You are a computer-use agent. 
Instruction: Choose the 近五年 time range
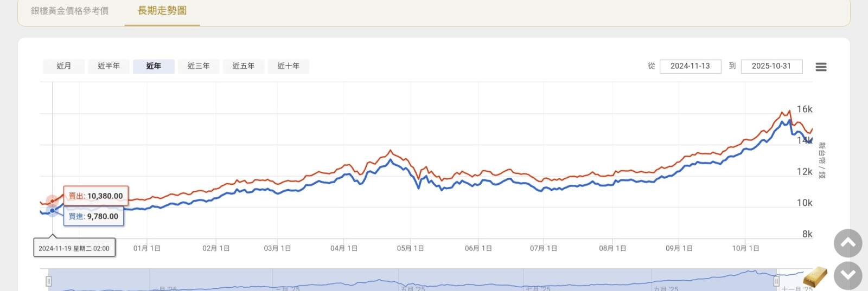click(x=244, y=66)
